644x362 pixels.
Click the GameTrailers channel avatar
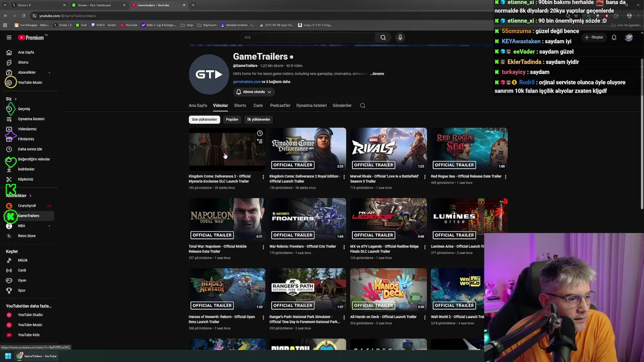pos(209,74)
